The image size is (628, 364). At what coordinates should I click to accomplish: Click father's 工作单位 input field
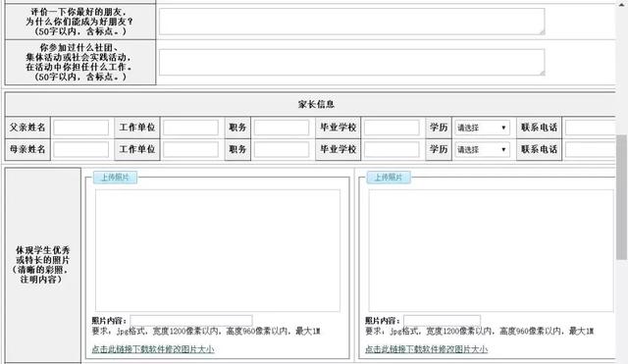(x=190, y=128)
